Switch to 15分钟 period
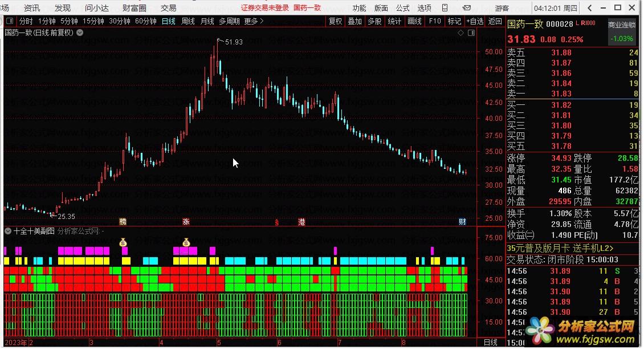The image size is (644, 349). coord(93,21)
